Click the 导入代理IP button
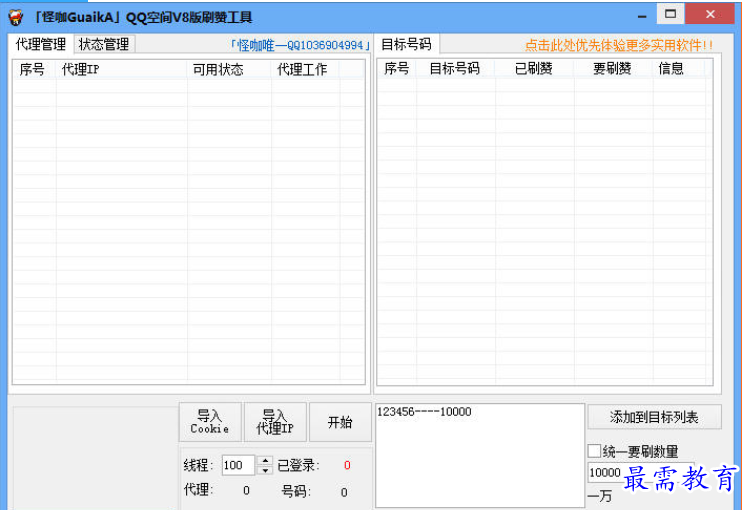 275,422
